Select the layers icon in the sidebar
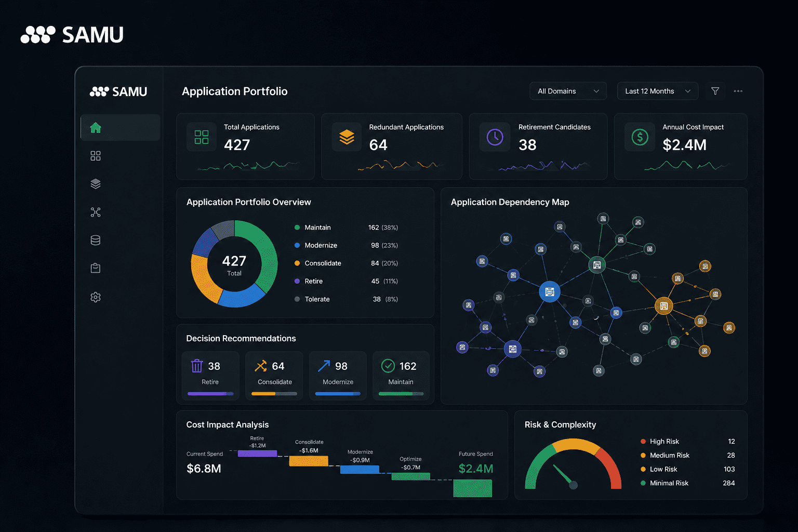This screenshot has height=532, width=798. (96, 183)
